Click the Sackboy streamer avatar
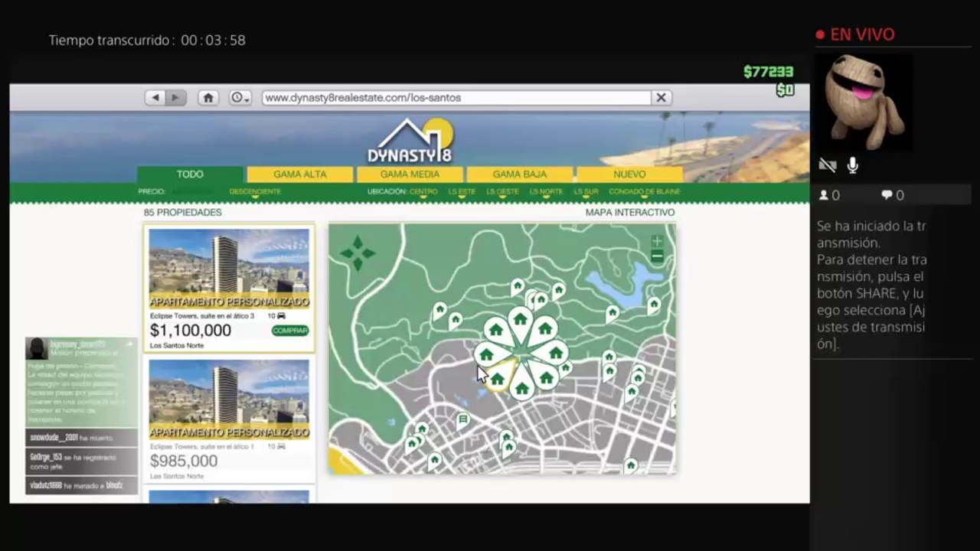Image resolution: width=980 pixels, height=551 pixels. tap(864, 102)
